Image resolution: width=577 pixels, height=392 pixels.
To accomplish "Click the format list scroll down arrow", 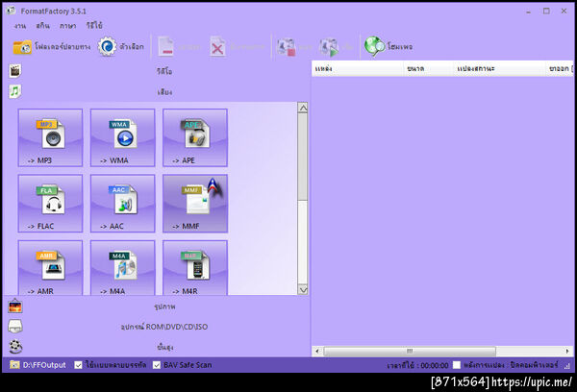I will point(303,290).
